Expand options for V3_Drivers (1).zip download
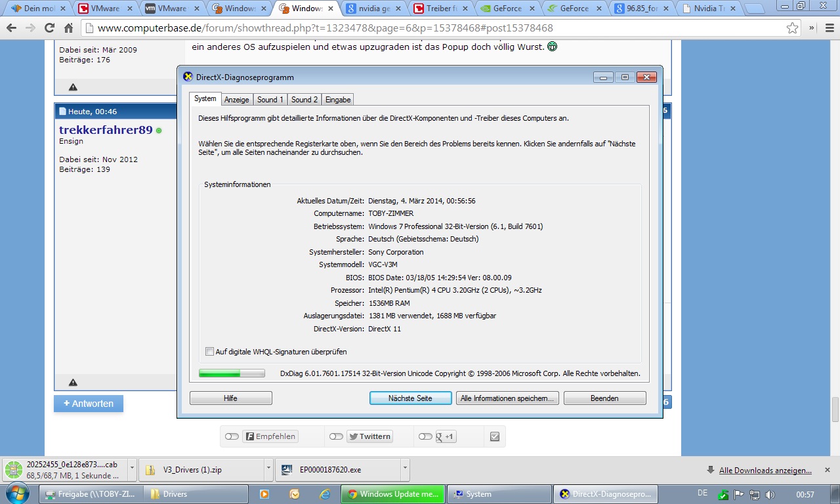 pyautogui.click(x=268, y=470)
